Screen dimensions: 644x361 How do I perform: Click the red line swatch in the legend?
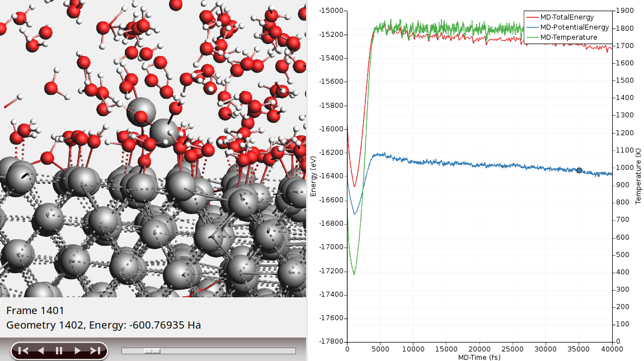tap(532, 17)
